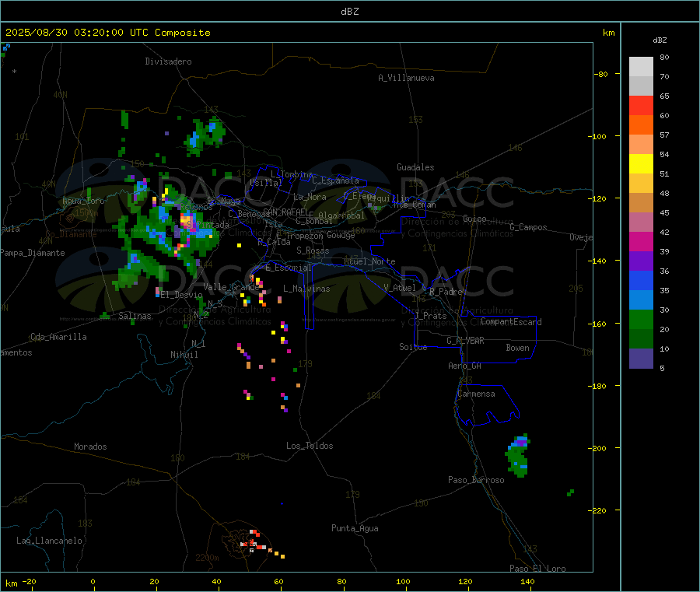The width and height of the screenshot is (700, 592).
Task: Select the Los_Toldos label
Action: tap(310, 446)
